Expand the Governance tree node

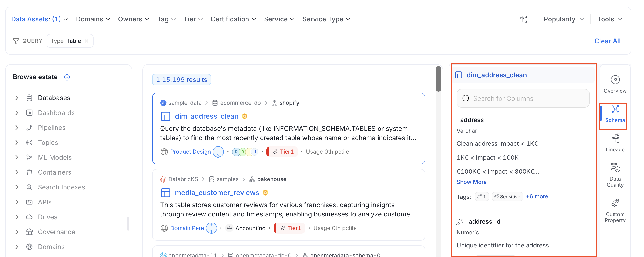tap(17, 232)
